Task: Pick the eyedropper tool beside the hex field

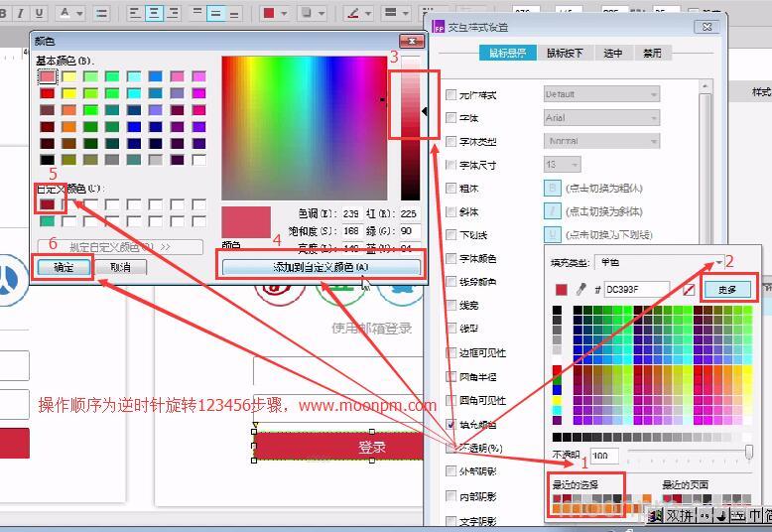Action: coord(580,290)
